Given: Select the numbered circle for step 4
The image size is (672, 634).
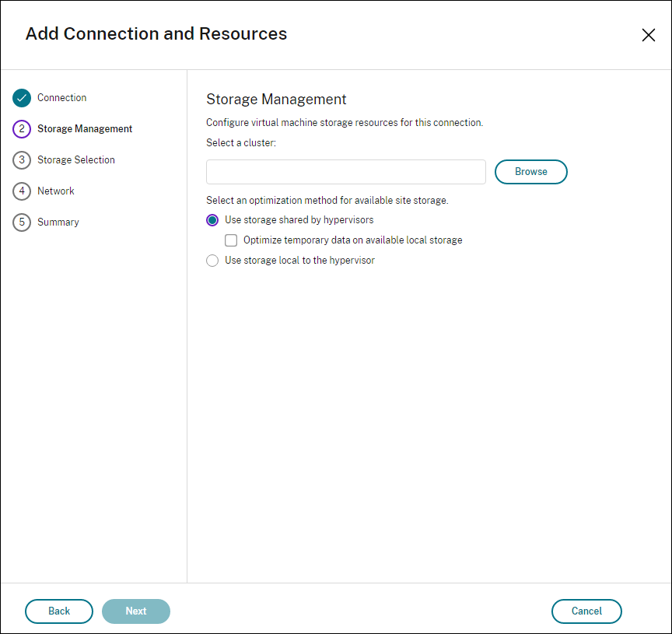Looking at the screenshot, I should [x=22, y=191].
